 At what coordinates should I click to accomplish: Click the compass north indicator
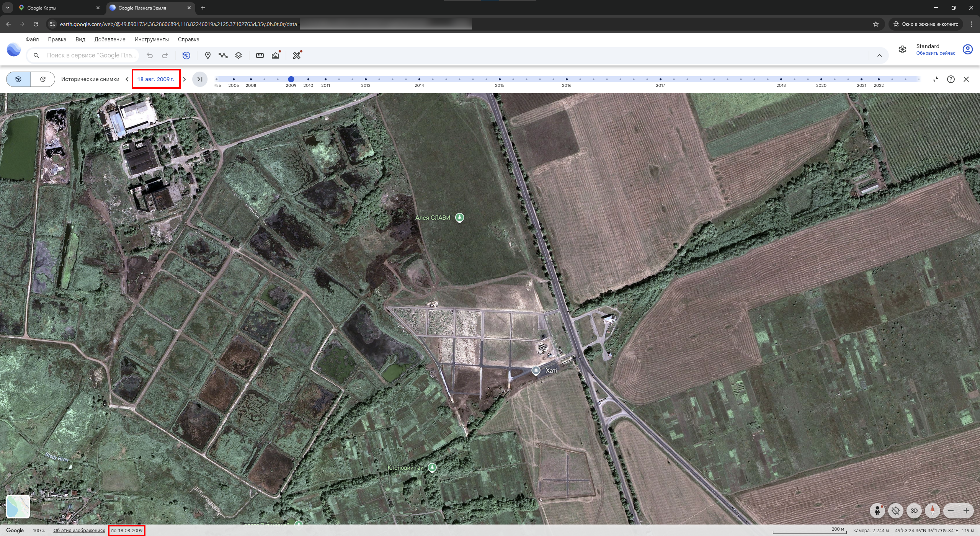coord(933,511)
